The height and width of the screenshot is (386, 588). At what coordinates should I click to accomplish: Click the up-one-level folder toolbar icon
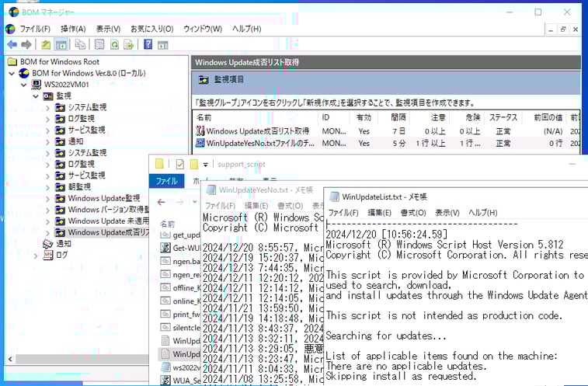[x=46, y=44]
